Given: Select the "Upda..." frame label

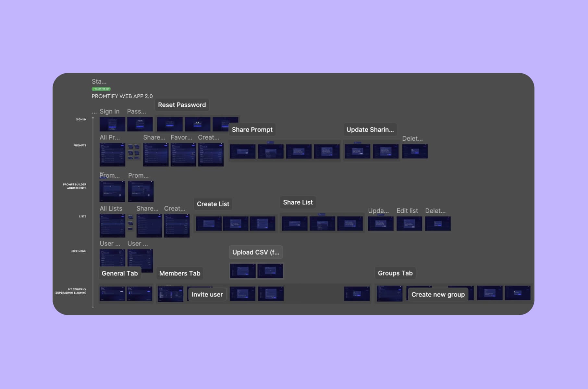Looking at the screenshot, I should 378,211.
